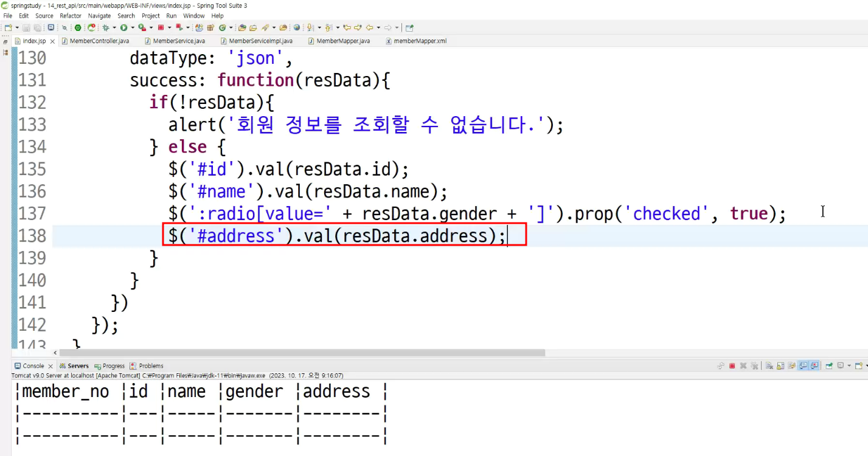
Task: Click the Save icon in the toolbar
Action: pos(26,27)
